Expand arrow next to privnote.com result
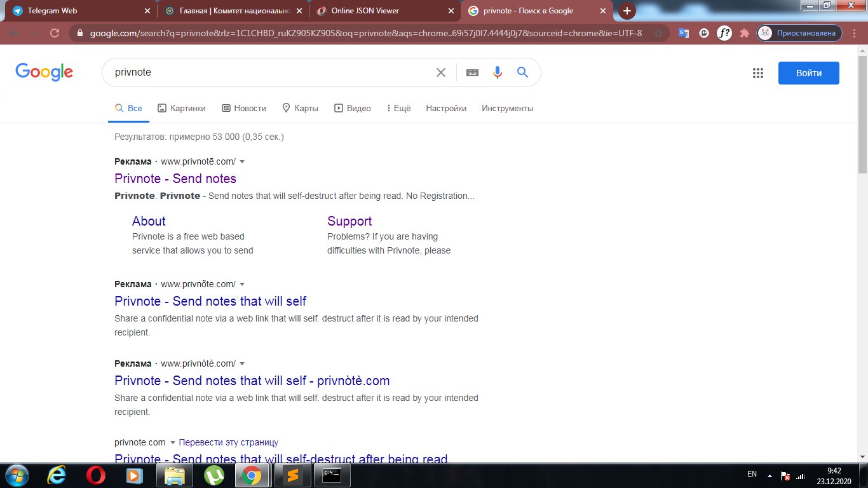The image size is (868, 488). (172, 443)
